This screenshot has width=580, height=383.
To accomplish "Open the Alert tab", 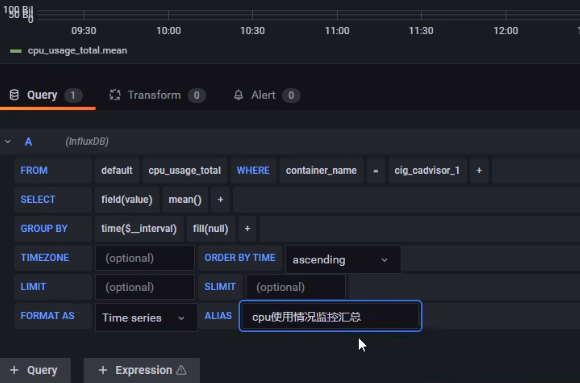I will 266,95.
